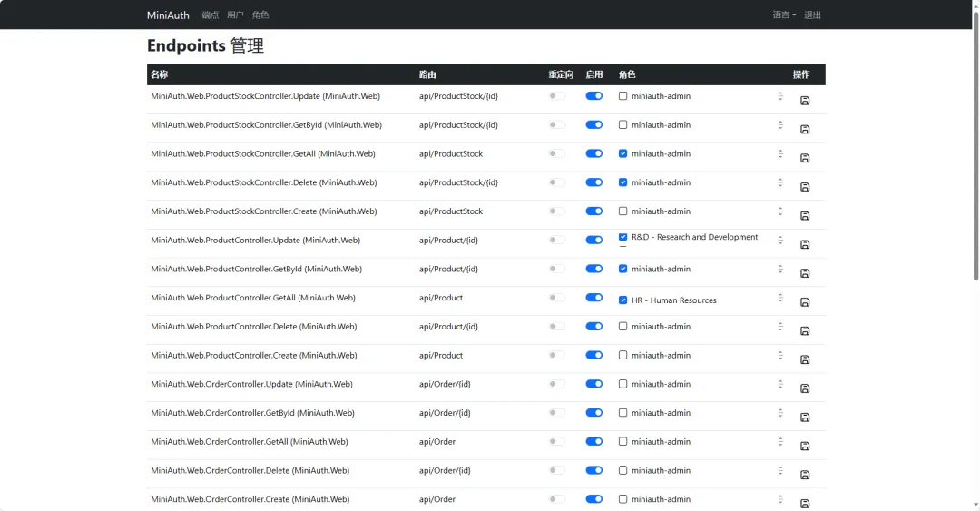
Task: Select the MiniAuth.Web.ProductController.GetAll name cell
Action: click(x=253, y=298)
